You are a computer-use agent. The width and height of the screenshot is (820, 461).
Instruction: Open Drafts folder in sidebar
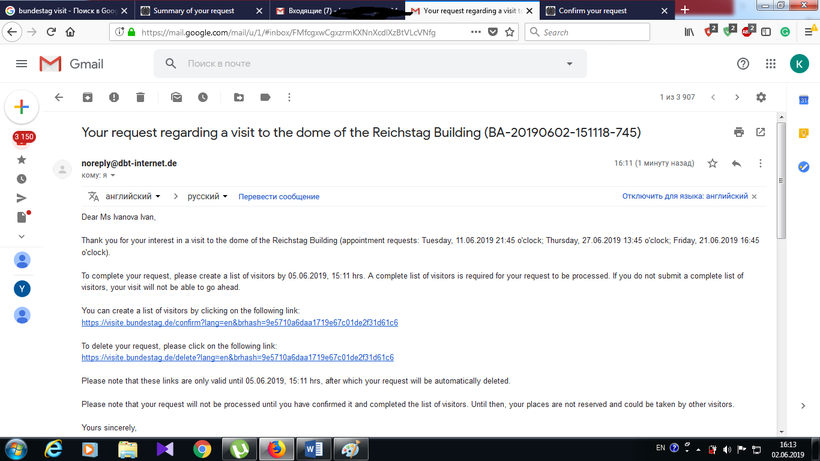[22, 217]
